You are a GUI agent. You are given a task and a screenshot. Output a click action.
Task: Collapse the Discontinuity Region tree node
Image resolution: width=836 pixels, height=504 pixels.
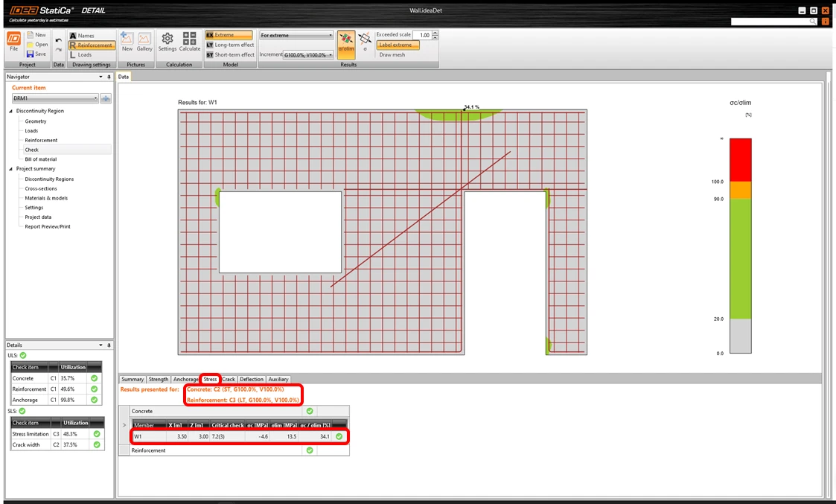point(10,111)
